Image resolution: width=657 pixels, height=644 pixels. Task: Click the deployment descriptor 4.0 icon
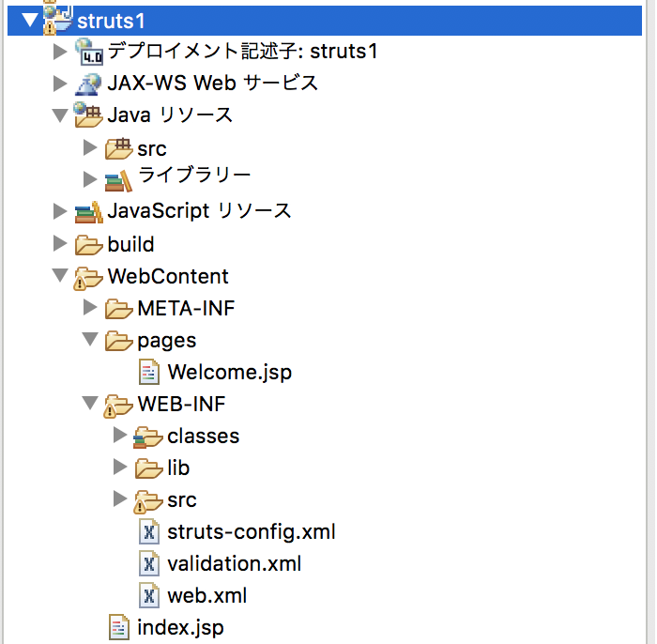pyautogui.click(x=89, y=52)
